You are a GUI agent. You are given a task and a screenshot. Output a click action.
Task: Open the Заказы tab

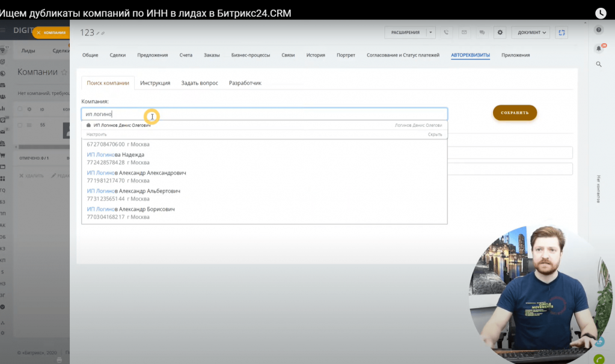(x=212, y=55)
